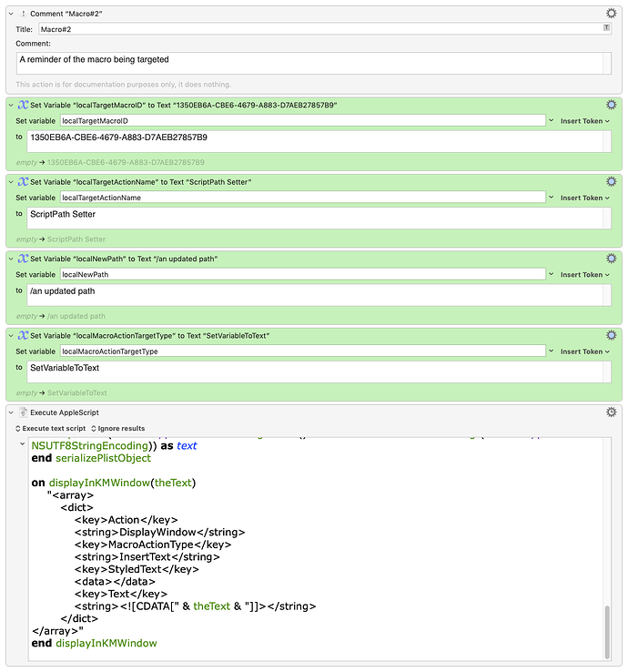The height and width of the screenshot is (672, 628).
Task: Collapse the Comment "Macro#2" action
Action: [x=10, y=14]
